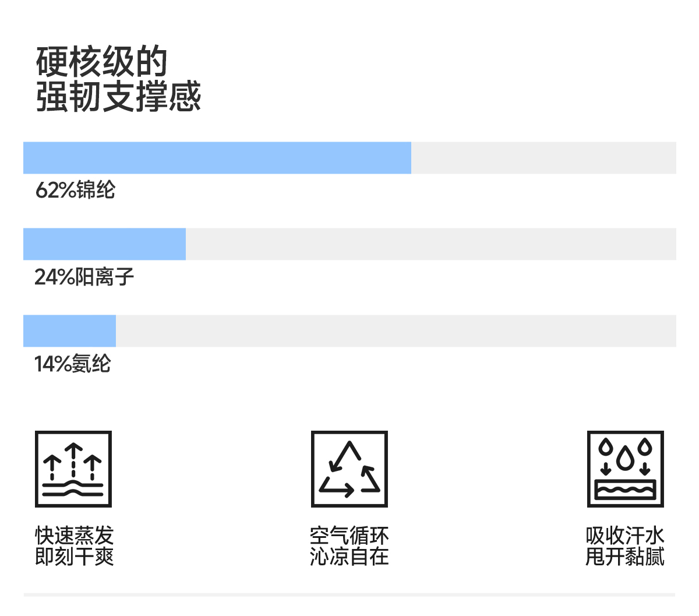Click the blue 24% cation bar fill
Viewport: 699px width, 616px height.
point(104,244)
